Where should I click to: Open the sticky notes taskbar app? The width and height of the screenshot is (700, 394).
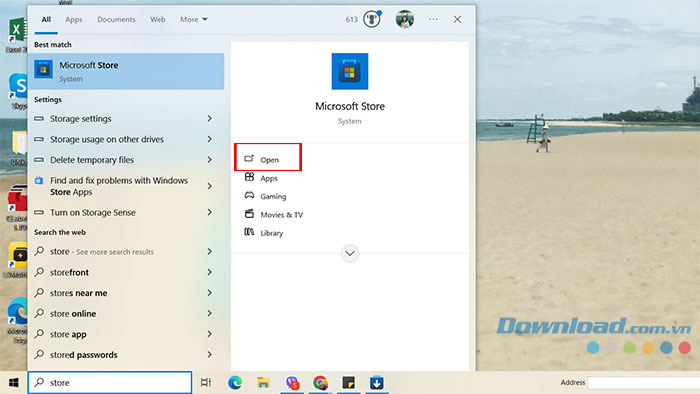click(348, 382)
